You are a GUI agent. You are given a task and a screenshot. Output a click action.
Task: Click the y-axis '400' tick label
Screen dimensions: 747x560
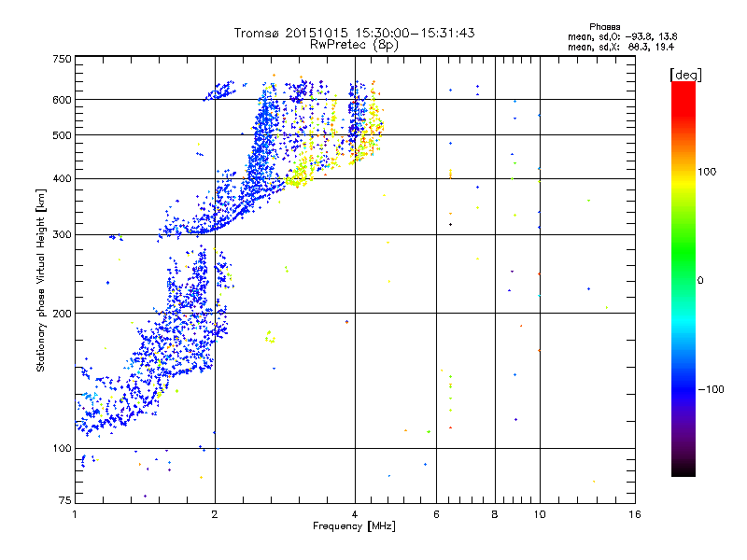point(62,179)
